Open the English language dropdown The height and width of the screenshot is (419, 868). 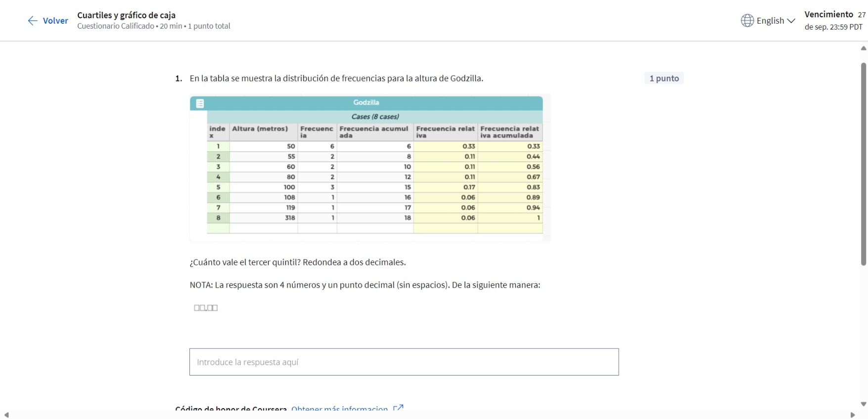coord(776,21)
